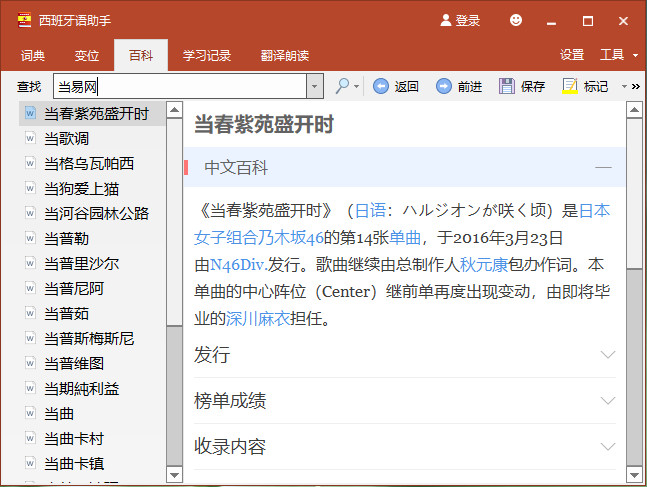Select 当曲卡村 in the word list
This screenshot has height=487, width=647.
[74, 438]
